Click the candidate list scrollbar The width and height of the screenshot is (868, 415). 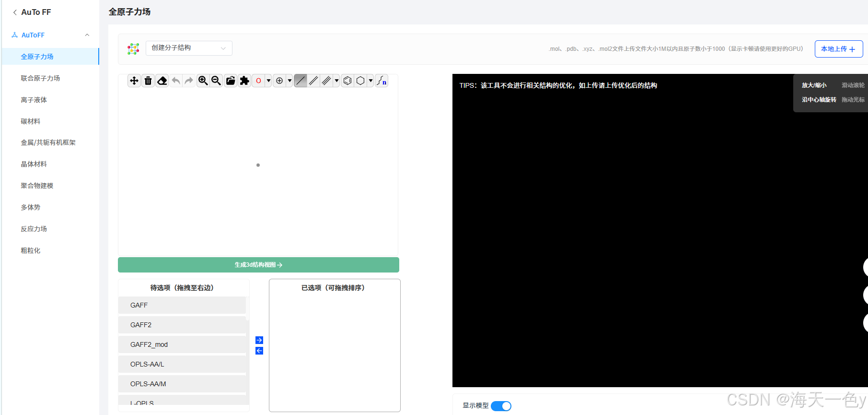(x=247, y=308)
